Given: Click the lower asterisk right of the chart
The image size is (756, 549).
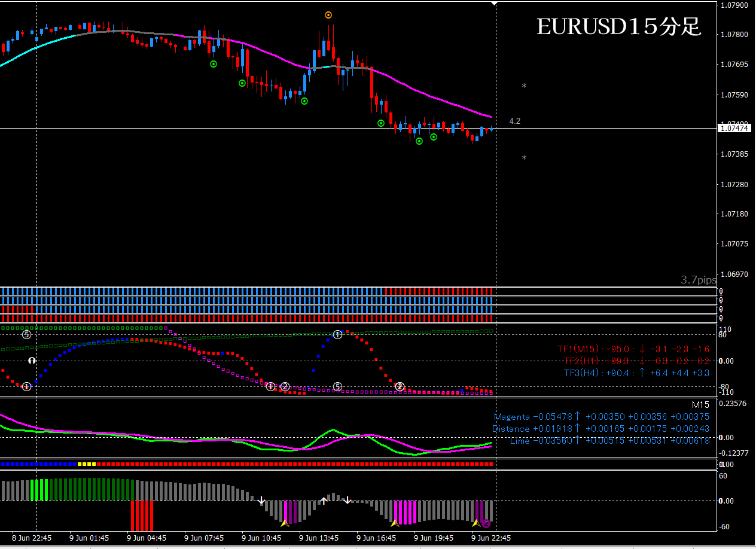Looking at the screenshot, I should pyautogui.click(x=524, y=158).
